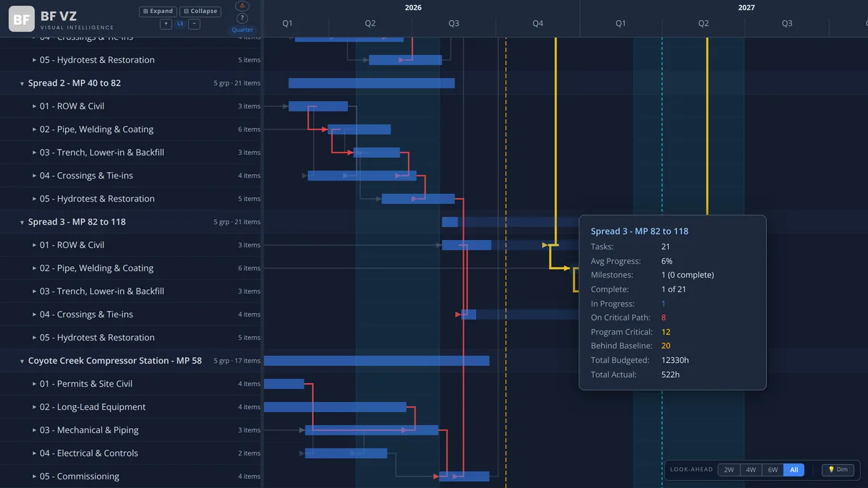Expand 02 - Pipe, Welding & Coating under Spread 2
The image size is (868, 488).
(x=34, y=129)
